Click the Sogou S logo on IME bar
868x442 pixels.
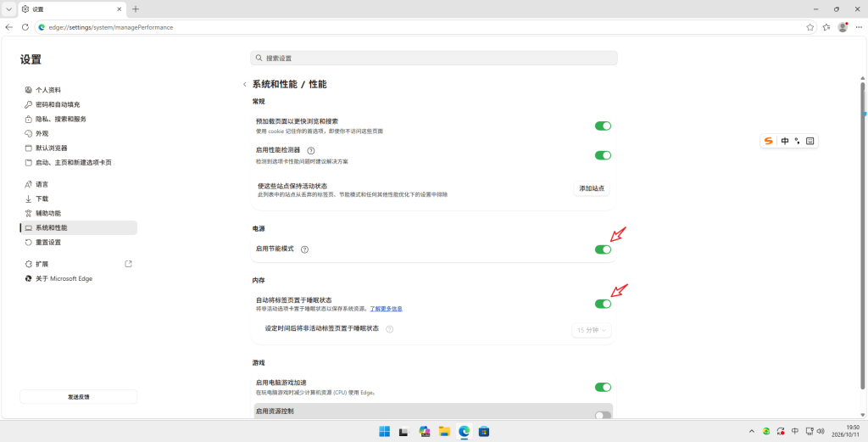click(768, 141)
